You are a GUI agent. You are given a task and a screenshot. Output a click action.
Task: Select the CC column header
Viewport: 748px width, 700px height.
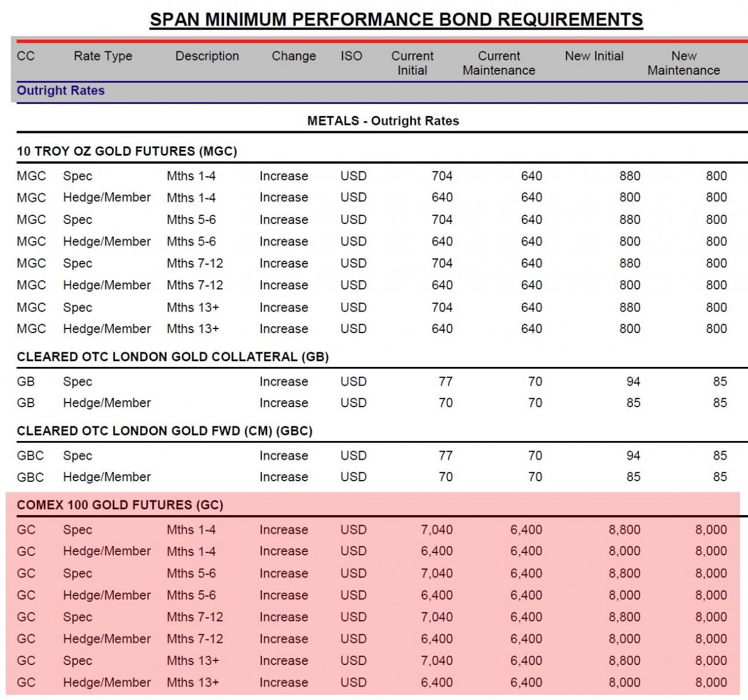26,56
